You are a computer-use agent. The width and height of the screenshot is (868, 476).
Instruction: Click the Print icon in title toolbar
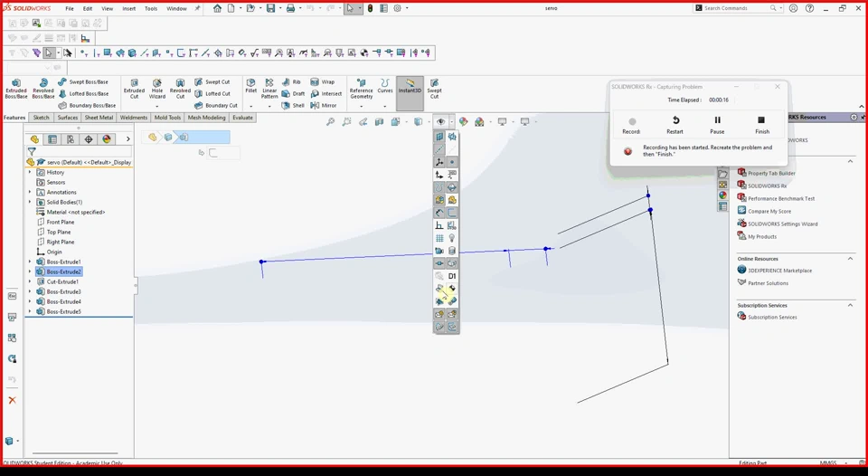click(x=290, y=8)
